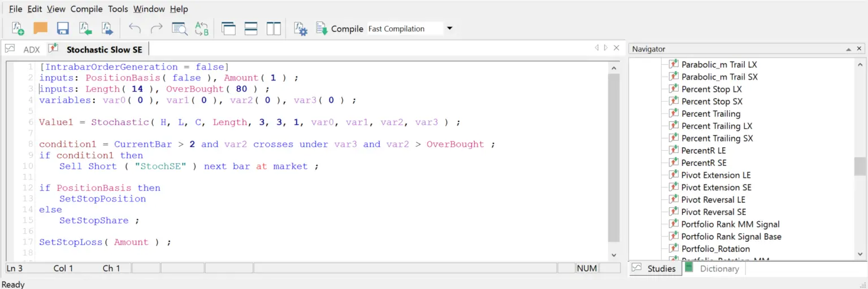The image size is (868, 289).
Task: Open Find using the magnifier icon
Action: point(180,29)
